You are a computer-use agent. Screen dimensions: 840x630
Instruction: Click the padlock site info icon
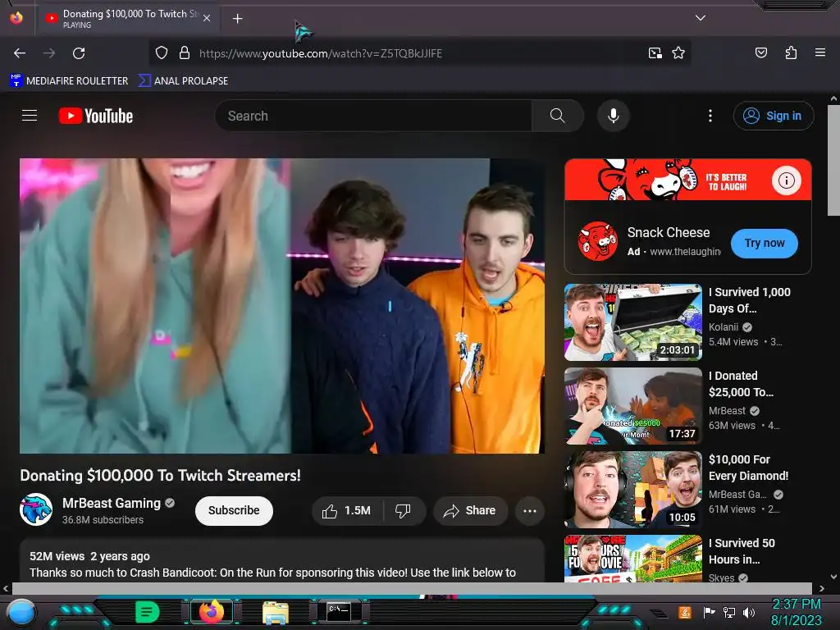point(185,52)
